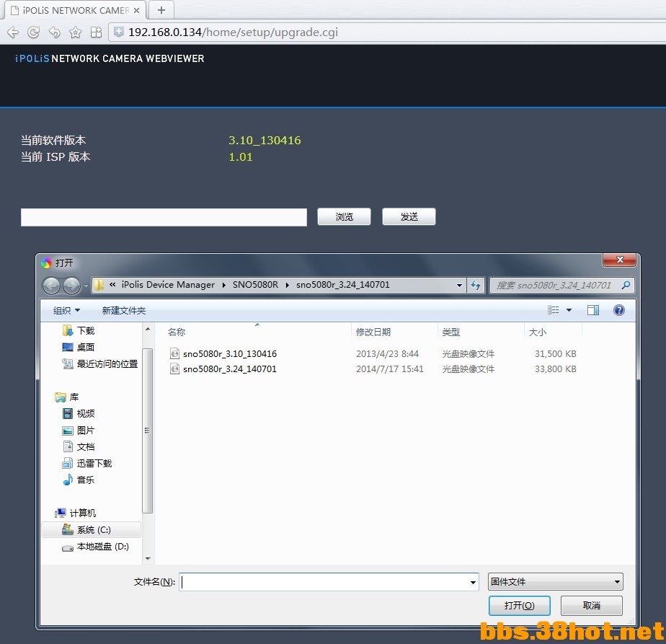Navigate back in the file dialog
Image resolution: width=666 pixels, height=644 pixels.
pos(52,286)
